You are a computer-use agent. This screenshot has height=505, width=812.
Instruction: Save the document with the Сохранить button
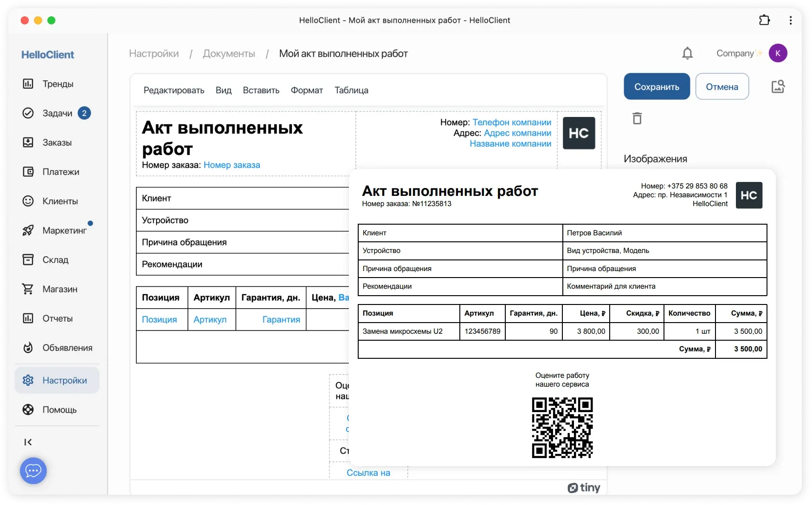(x=657, y=86)
